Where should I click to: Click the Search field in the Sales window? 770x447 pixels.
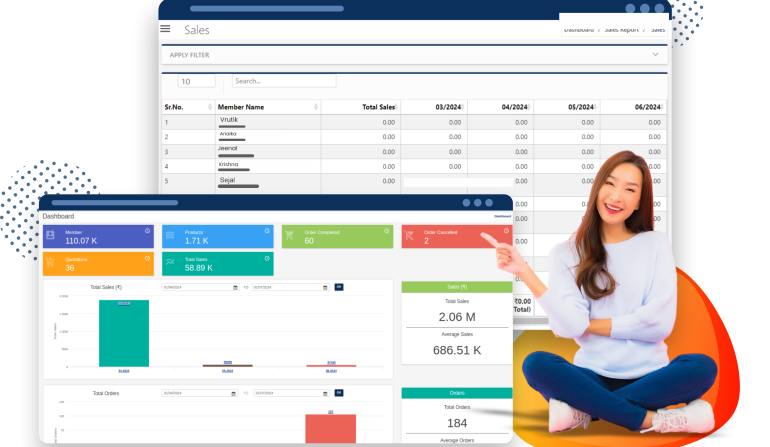click(x=284, y=81)
